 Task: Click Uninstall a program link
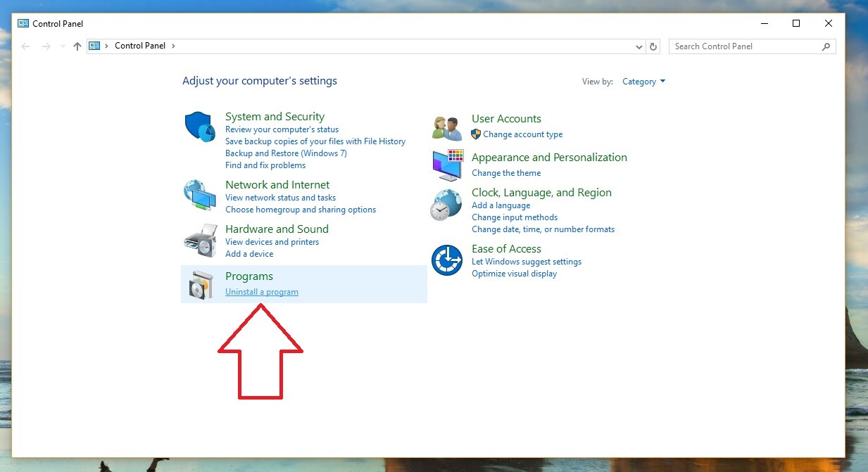(262, 292)
